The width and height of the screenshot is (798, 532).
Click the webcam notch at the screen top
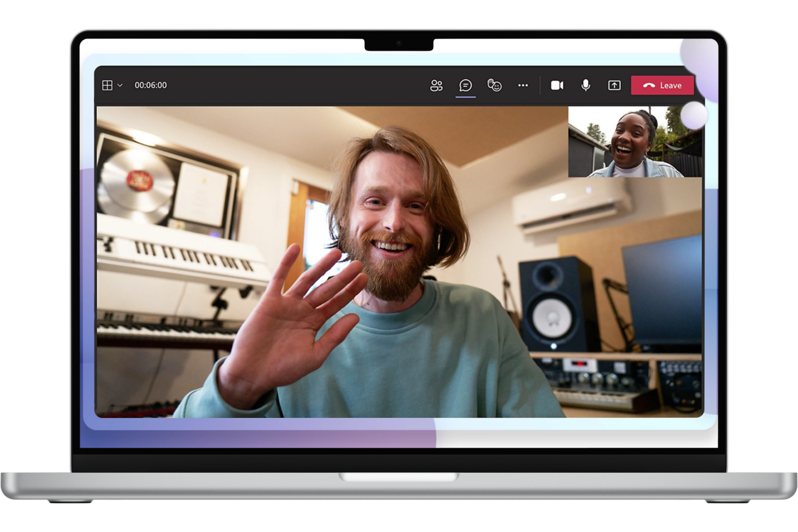click(399, 44)
